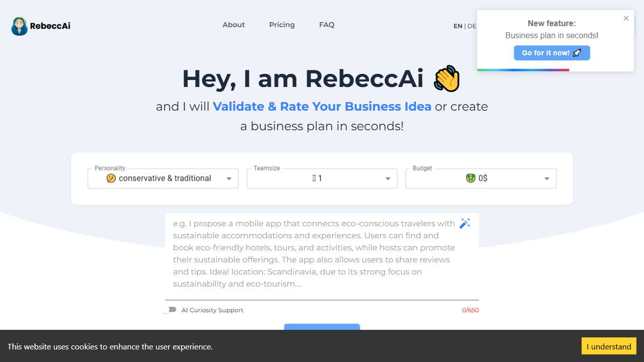The height and width of the screenshot is (362, 644).
Task: Dismiss the New feature popup via its X icon
Action: click(x=626, y=18)
